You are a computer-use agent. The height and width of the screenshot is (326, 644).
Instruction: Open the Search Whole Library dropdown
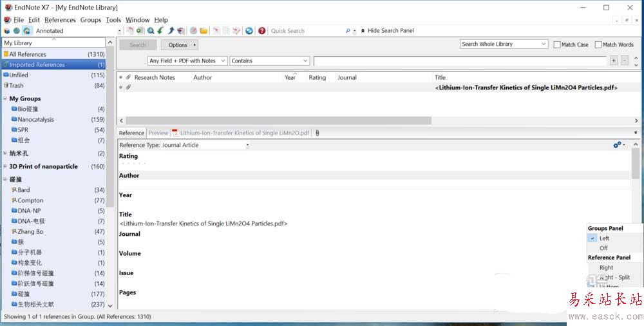(x=504, y=44)
